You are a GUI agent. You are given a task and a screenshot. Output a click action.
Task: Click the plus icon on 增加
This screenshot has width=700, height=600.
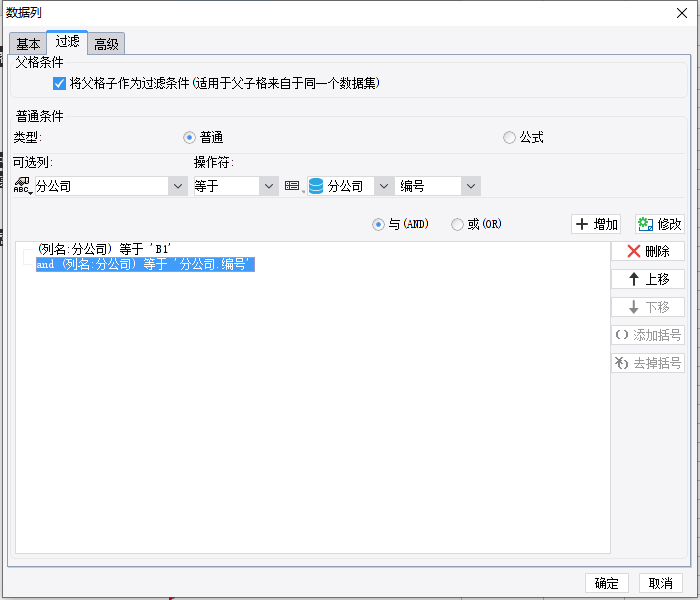[582, 224]
